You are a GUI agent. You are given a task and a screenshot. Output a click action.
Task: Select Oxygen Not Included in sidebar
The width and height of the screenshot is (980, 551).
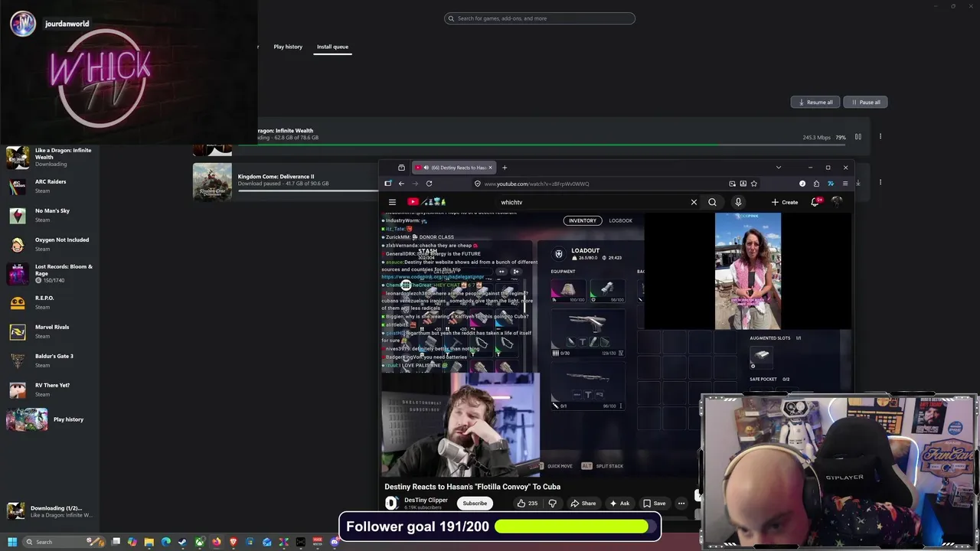click(x=50, y=244)
